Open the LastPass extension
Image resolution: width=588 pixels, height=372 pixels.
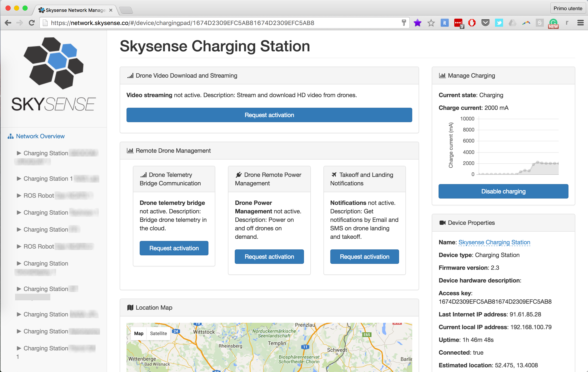458,23
